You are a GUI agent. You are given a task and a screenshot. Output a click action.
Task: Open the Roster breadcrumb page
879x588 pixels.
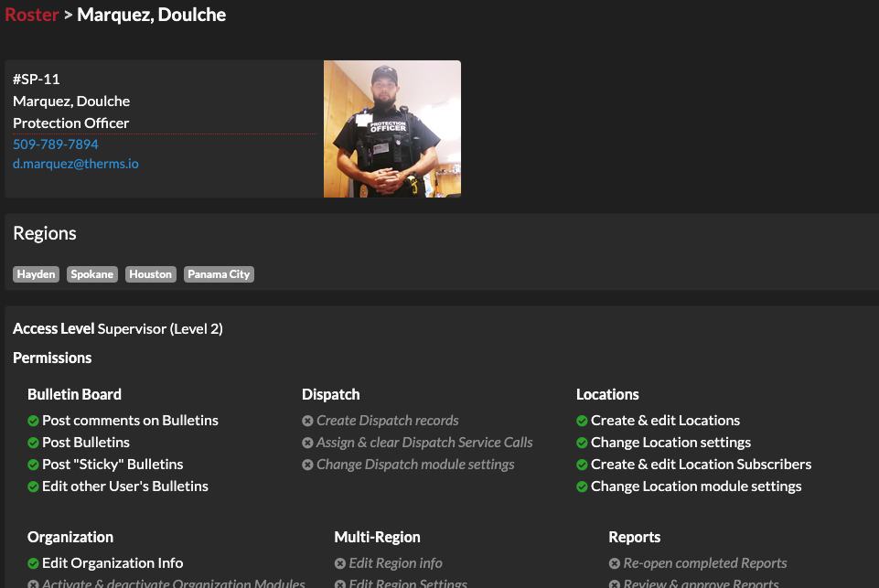coord(31,15)
